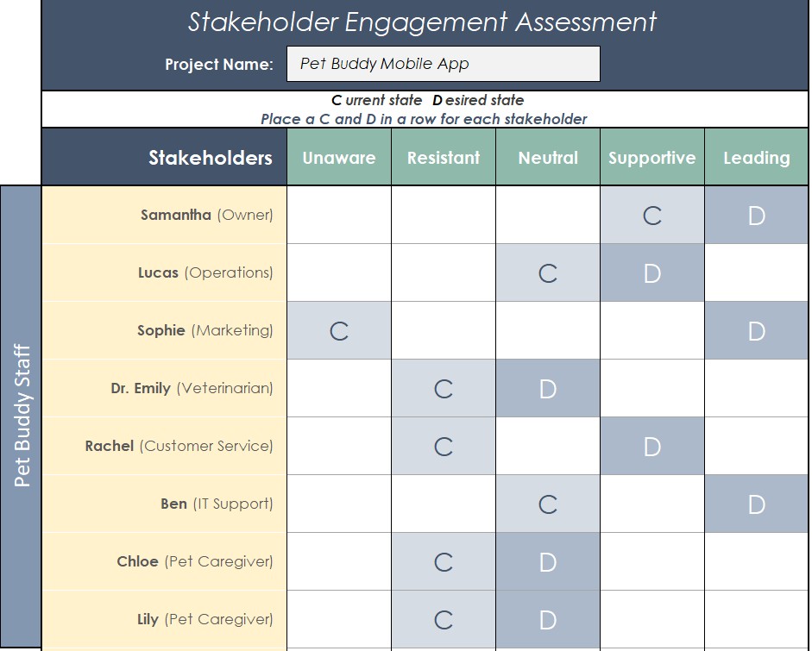Click the Pet Buddy Staff vertical label
The image size is (812, 651).
pyautogui.click(x=22, y=416)
